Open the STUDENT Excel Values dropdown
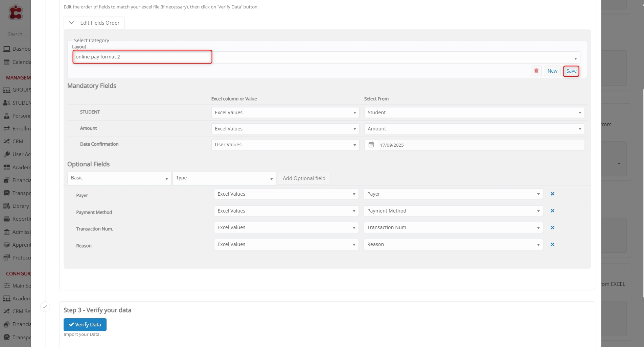 (x=285, y=113)
